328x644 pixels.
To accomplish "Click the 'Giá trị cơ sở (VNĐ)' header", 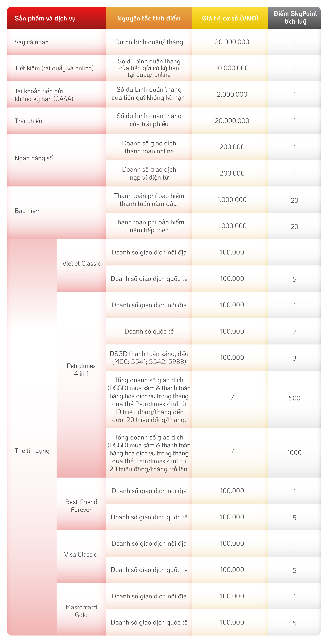I will click(x=230, y=18).
